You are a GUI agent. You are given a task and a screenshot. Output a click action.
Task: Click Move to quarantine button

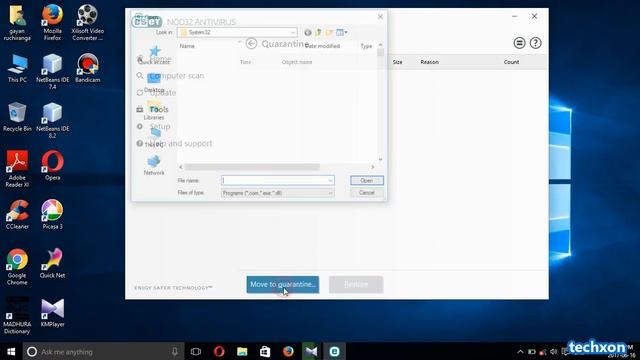tap(282, 284)
